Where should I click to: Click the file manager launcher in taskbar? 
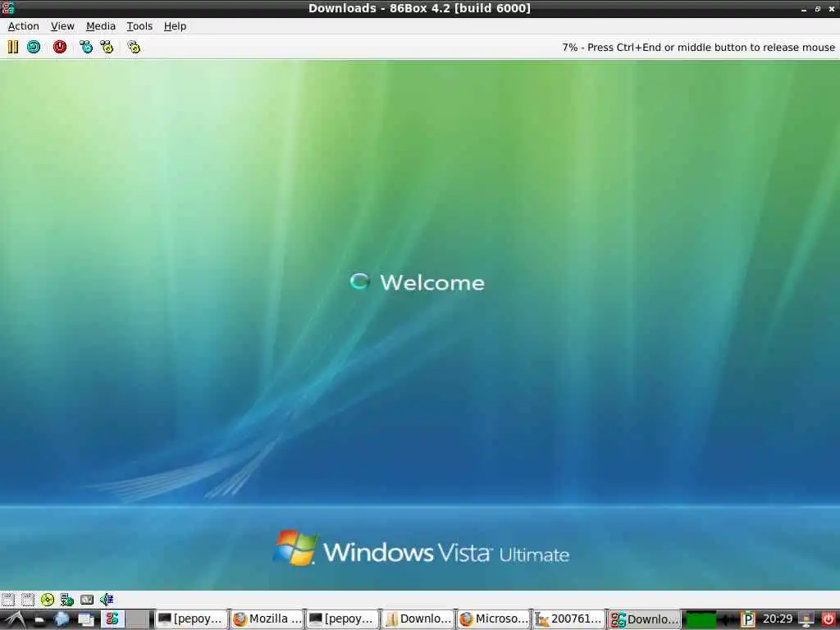point(39,620)
